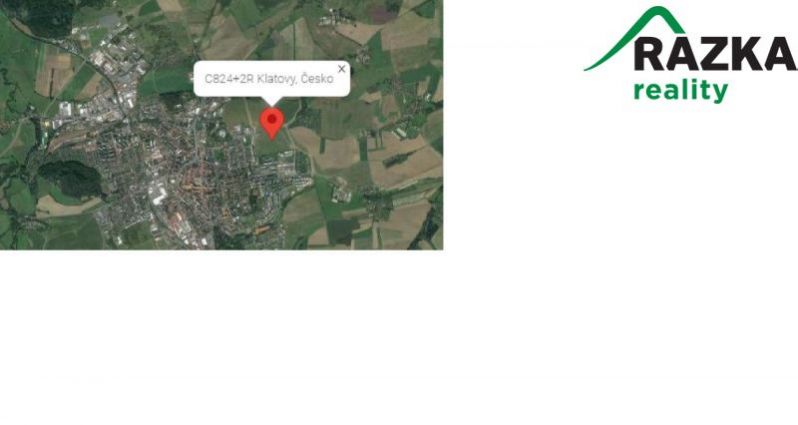The image size is (798, 425).
Task: Click the plus code "C824+2R" in popup
Action: (x=229, y=79)
